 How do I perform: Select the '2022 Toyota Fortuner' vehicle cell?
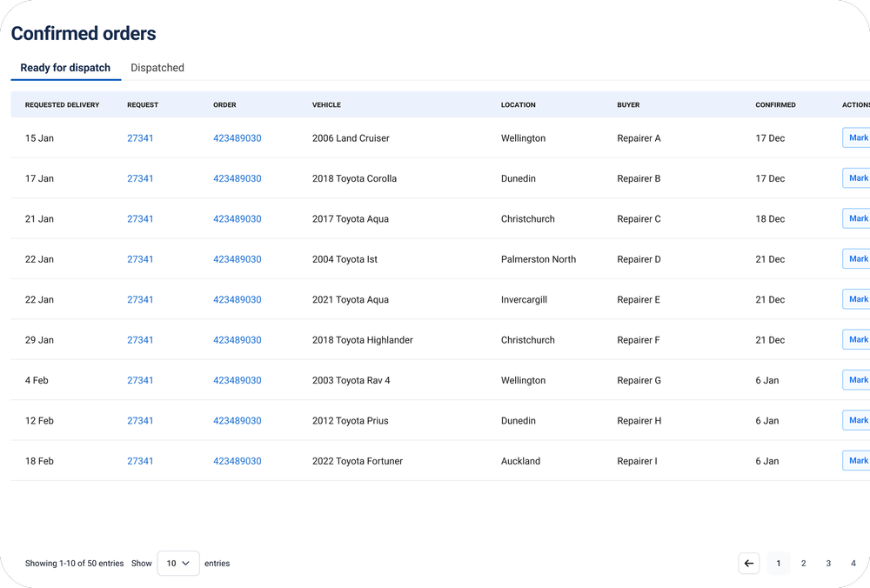[x=358, y=461]
